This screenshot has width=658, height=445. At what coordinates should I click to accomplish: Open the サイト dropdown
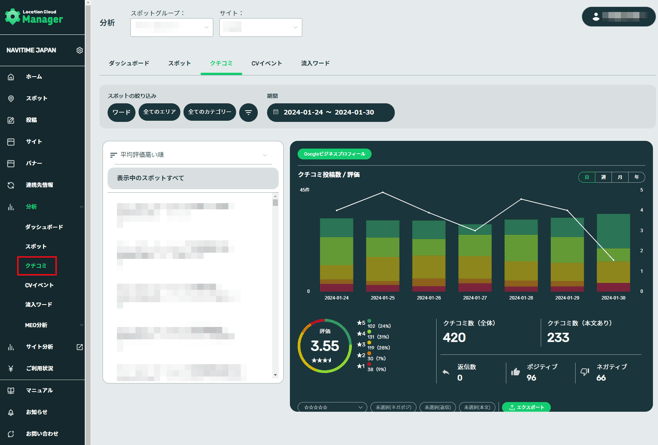point(261,27)
